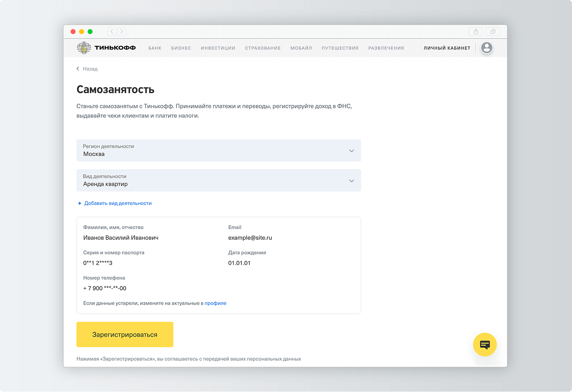Select the email example@site.ru
This screenshot has height=392, width=572.
[250, 238]
